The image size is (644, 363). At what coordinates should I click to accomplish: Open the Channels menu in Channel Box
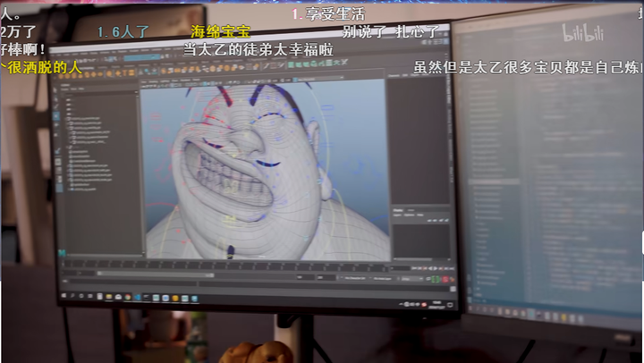tap(394, 75)
